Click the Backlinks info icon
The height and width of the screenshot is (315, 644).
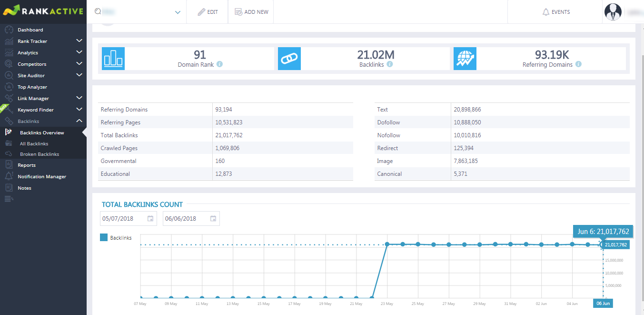[390, 64]
